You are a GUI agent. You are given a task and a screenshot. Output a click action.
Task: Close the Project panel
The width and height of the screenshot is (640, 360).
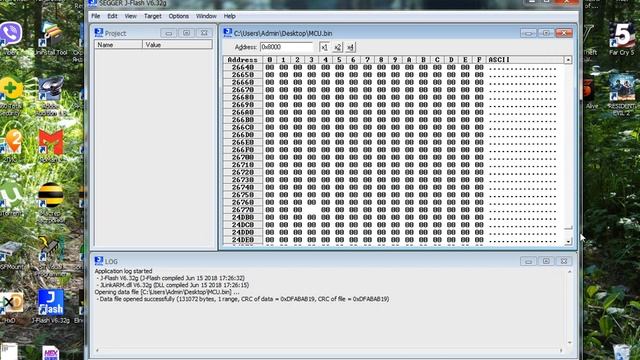[204, 33]
